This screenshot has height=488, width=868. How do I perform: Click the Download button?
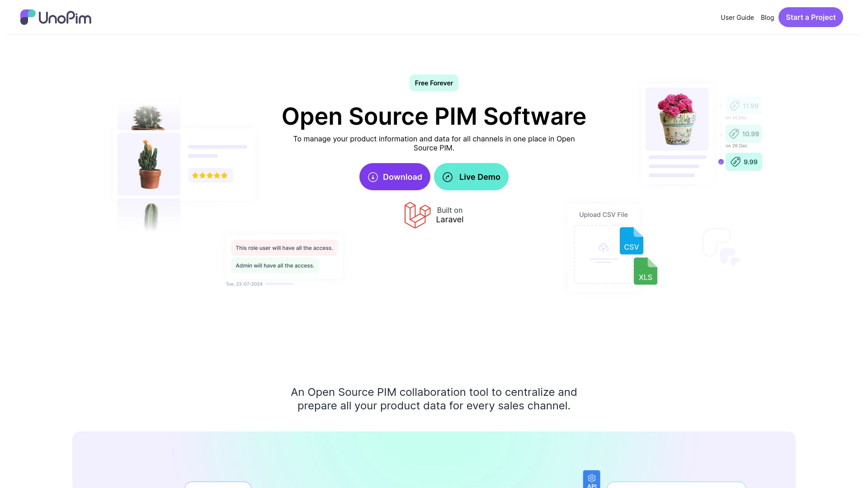click(395, 176)
